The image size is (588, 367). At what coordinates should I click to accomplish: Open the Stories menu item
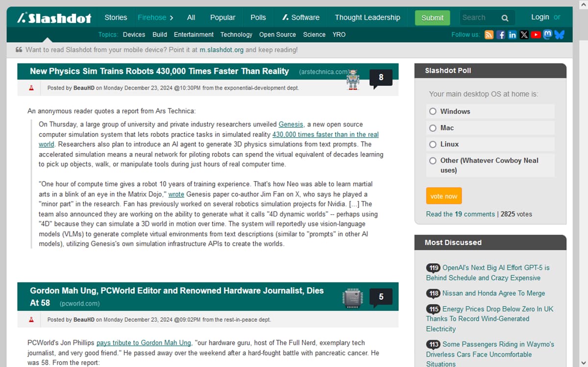click(116, 17)
